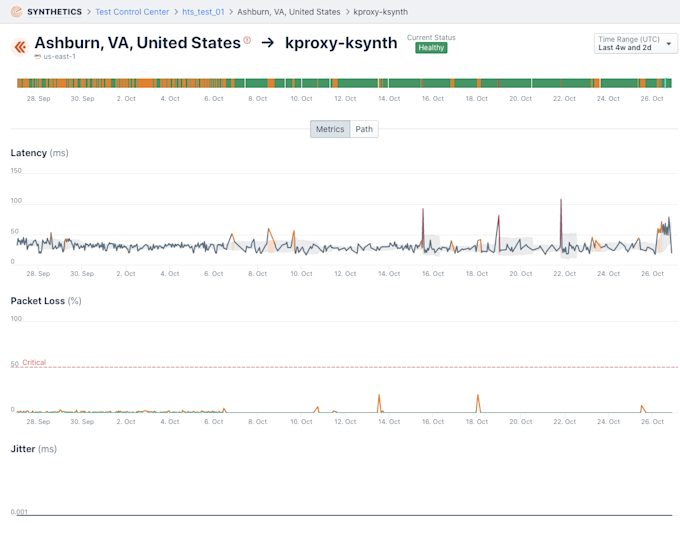
Task: Switch to the Metrics tab
Action: [x=330, y=129]
